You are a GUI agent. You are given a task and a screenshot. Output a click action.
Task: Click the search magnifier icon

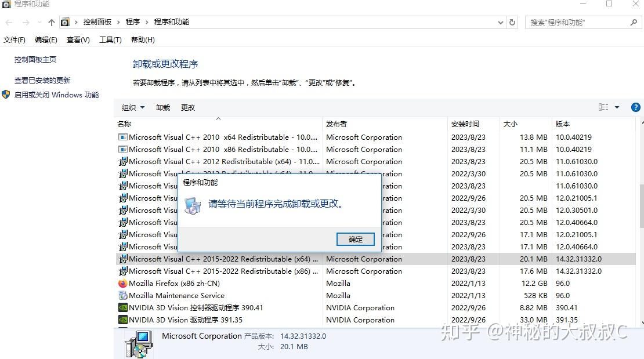634,22
